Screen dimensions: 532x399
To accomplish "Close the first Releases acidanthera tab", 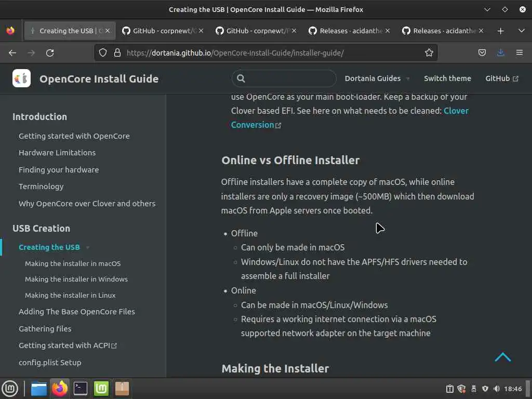I will pyautogui.click(x=388, y=31).
